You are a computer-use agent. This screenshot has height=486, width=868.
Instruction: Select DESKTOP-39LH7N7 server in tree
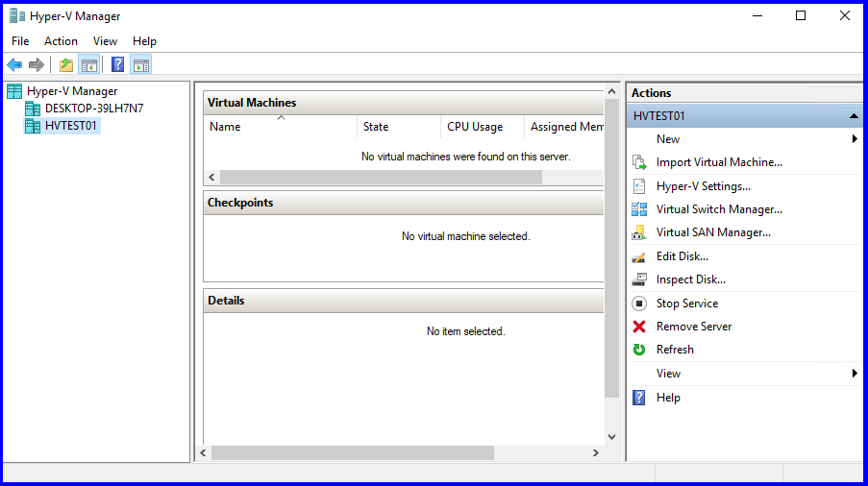[x=94, y=109]
